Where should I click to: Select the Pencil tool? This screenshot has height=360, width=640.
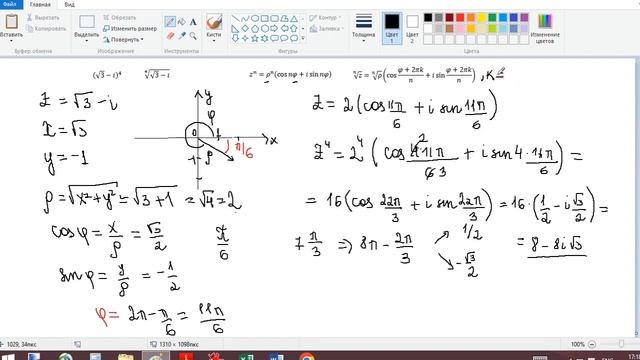pyautogui.click(x=170, y=22)
